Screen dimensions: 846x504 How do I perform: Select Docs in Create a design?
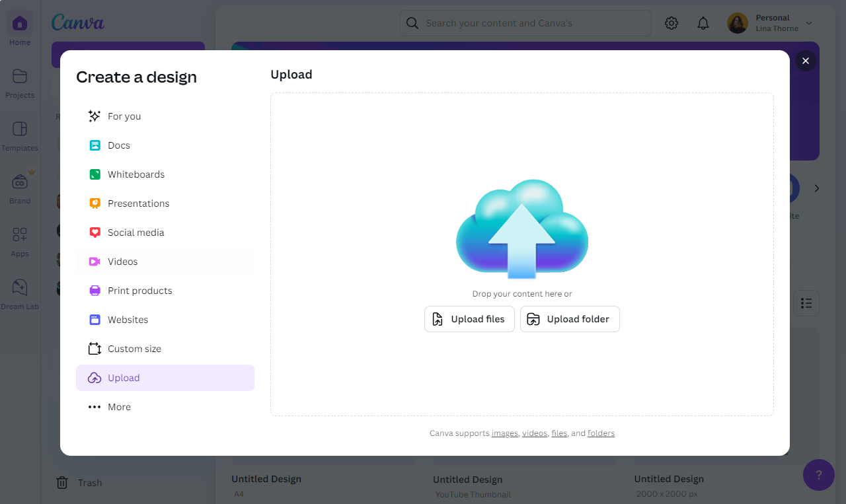click(x=165, y=145)
